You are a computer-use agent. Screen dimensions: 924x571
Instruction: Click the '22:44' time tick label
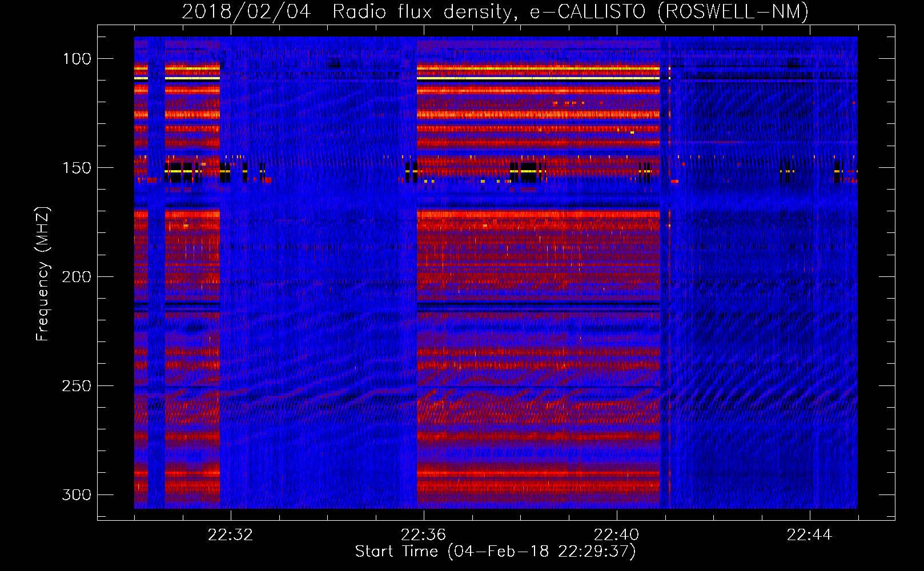click(809, 535)
